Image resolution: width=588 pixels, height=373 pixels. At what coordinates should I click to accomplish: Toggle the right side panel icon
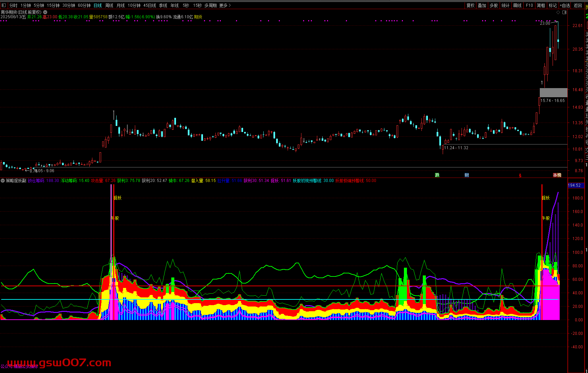tap(564, 12)
